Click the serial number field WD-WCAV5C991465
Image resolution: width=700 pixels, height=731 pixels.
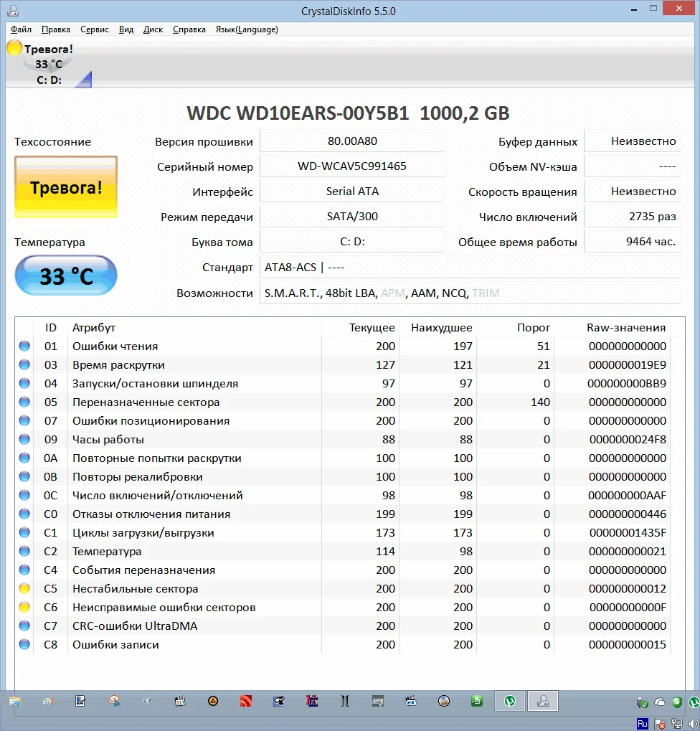(351, 166)
